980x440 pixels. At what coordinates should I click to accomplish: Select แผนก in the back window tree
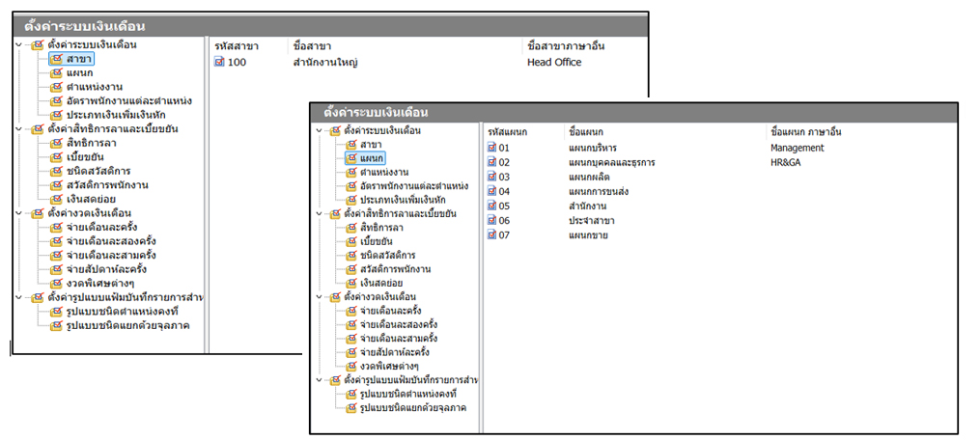coord(79,72)
